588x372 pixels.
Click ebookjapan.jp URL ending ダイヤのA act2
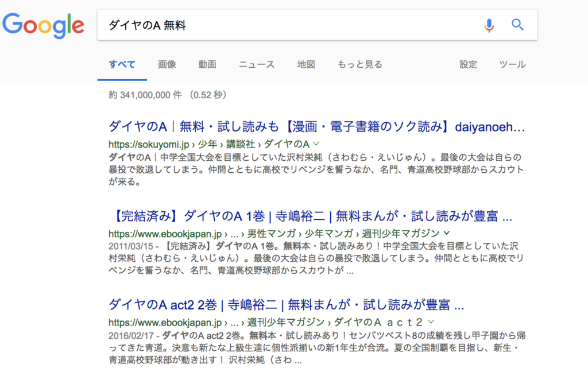pyautogui.click(x=266, y=323)
